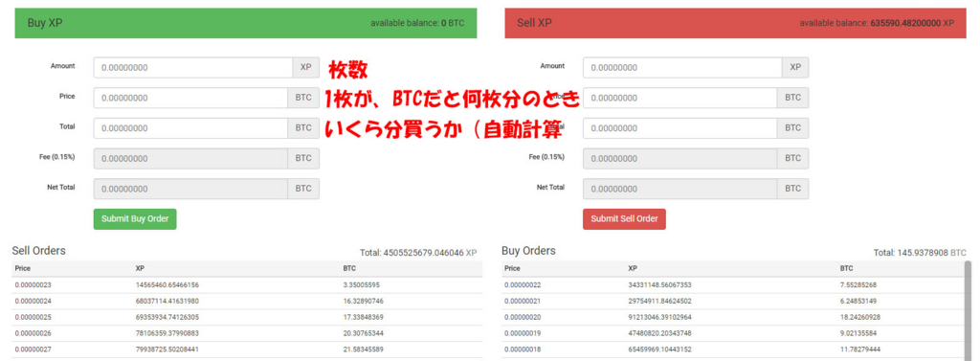Select buy order at price 0.00000021
The width and height of the screenshot is (980, 361).
tap(732, 301)
